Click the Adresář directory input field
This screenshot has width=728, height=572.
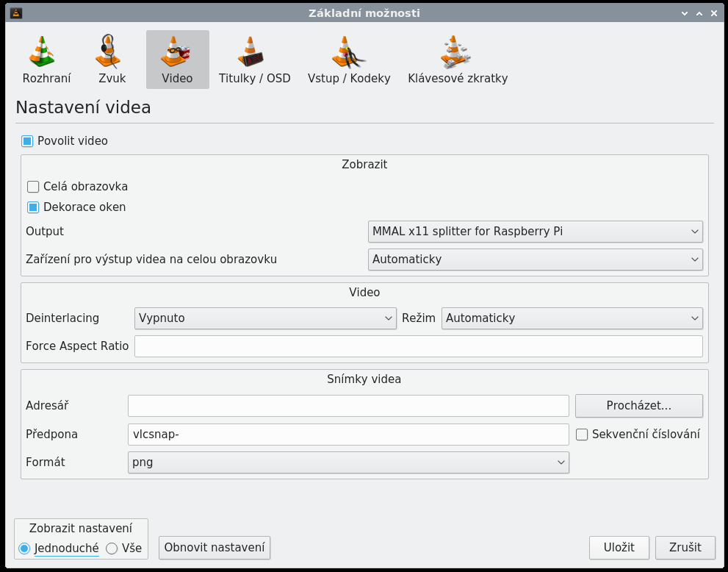coord(348,406)
